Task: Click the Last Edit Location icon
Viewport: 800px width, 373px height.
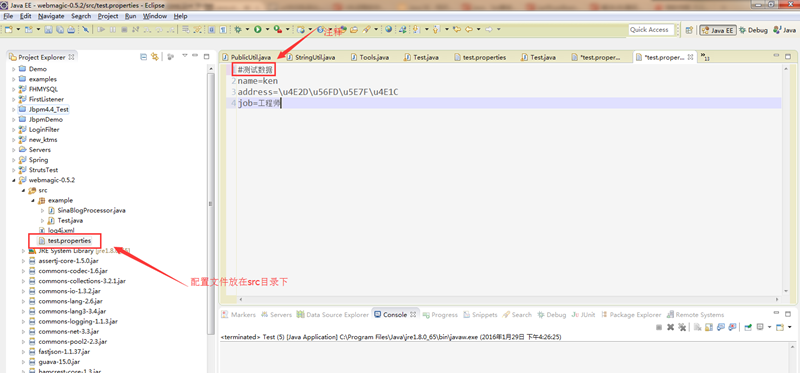Action: tap(457, 30)
